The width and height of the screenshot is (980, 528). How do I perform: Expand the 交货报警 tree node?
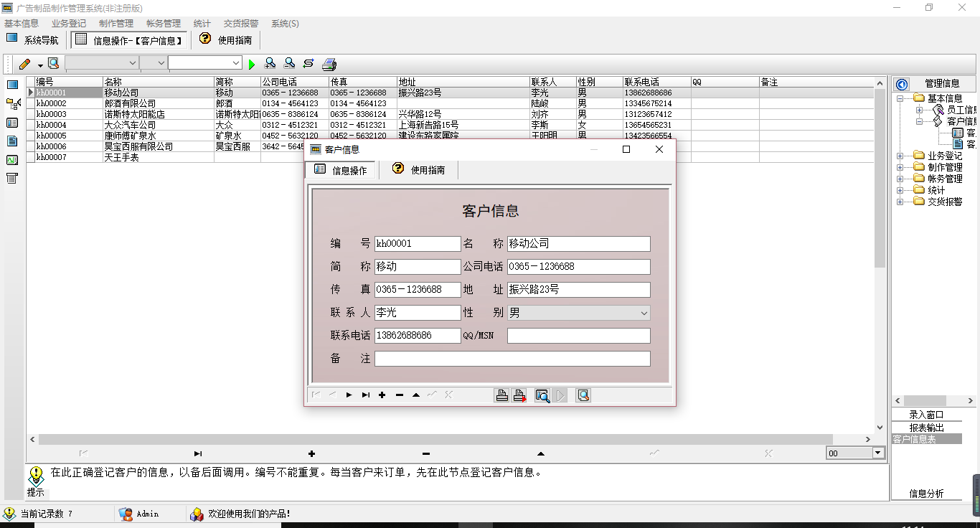900,202
